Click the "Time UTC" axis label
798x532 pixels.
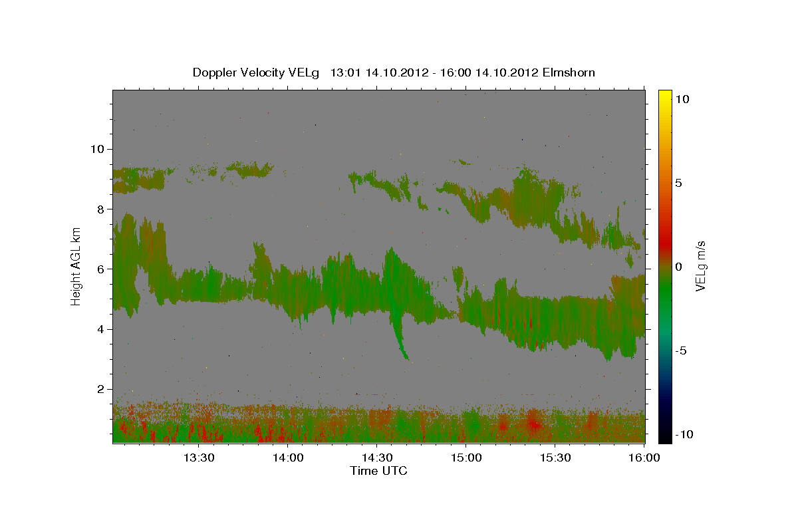tap(378, 471)
